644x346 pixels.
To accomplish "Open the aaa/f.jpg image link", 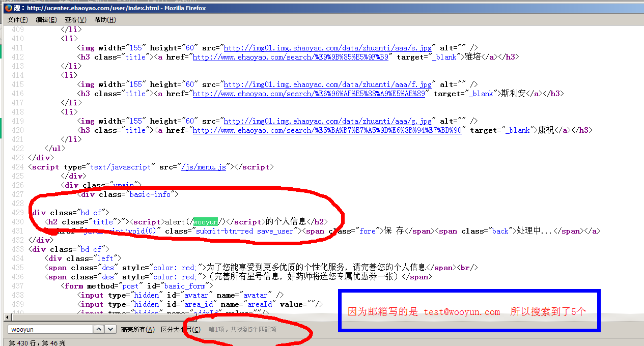I will click(x=328, y=84).
